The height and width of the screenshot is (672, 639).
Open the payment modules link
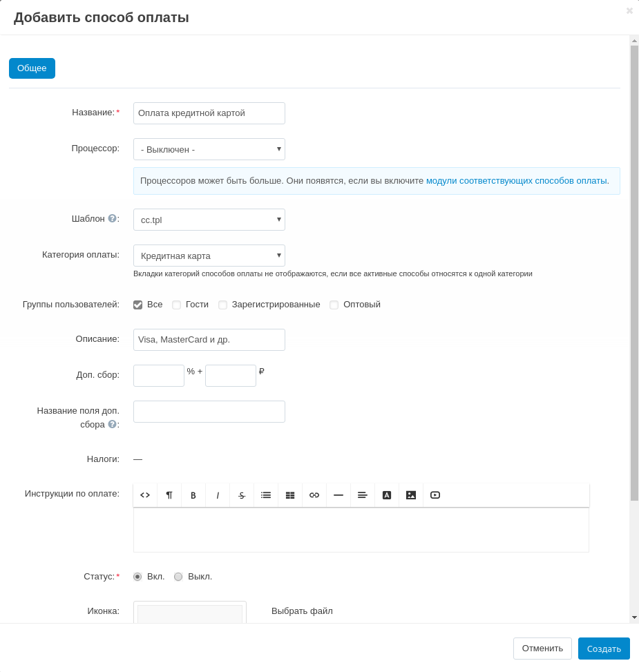tap(517, 181)
